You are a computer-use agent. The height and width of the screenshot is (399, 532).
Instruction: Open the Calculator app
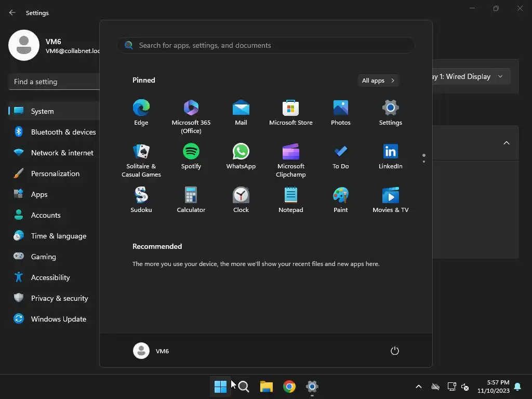point(191,200)
